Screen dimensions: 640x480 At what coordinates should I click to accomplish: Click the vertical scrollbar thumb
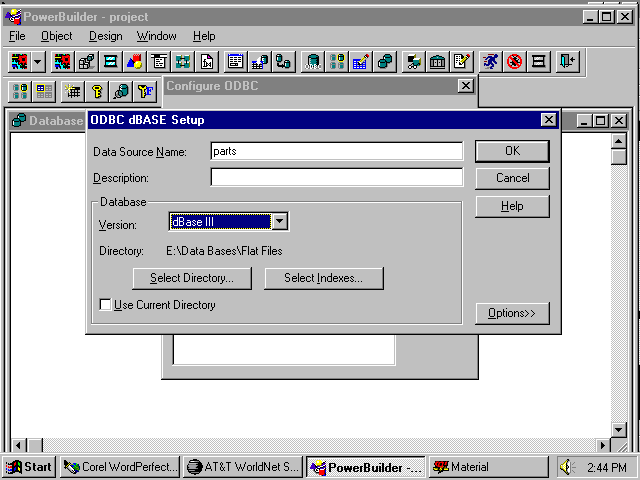pos(619,157)
